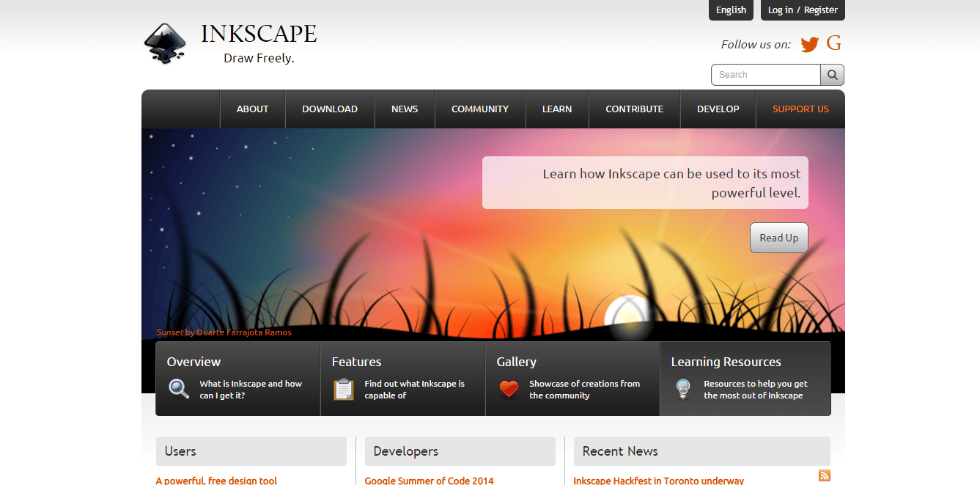Open the NEWS menu

[x=405, y=109]
